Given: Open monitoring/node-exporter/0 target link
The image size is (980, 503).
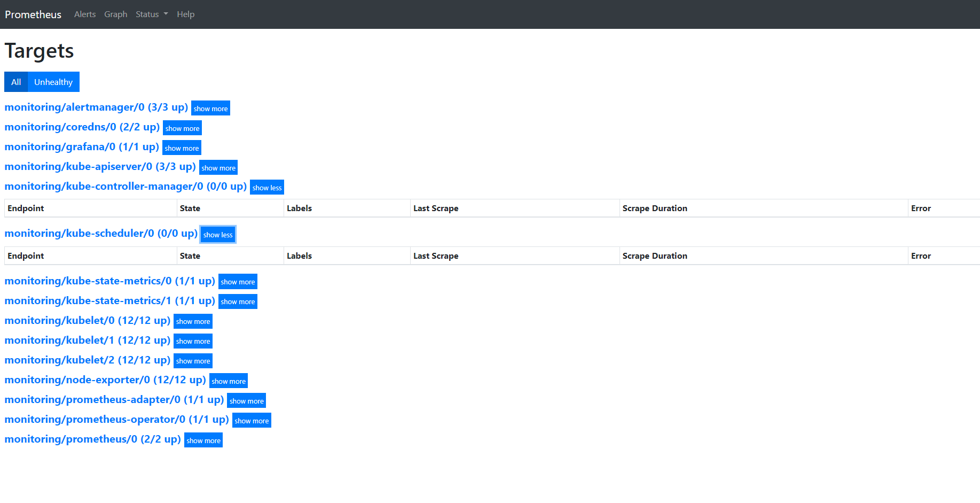Looking at the screenshot, I should (105, 380).
